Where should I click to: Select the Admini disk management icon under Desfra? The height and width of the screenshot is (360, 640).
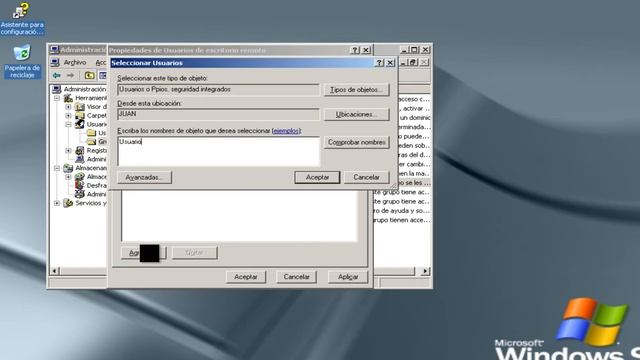click(x=80, y=194)
